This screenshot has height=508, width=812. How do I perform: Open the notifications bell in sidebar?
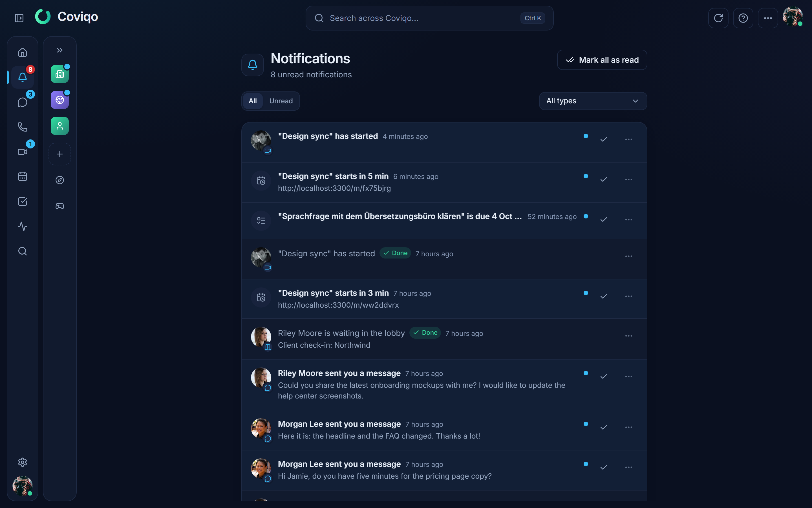pos(23,77)
